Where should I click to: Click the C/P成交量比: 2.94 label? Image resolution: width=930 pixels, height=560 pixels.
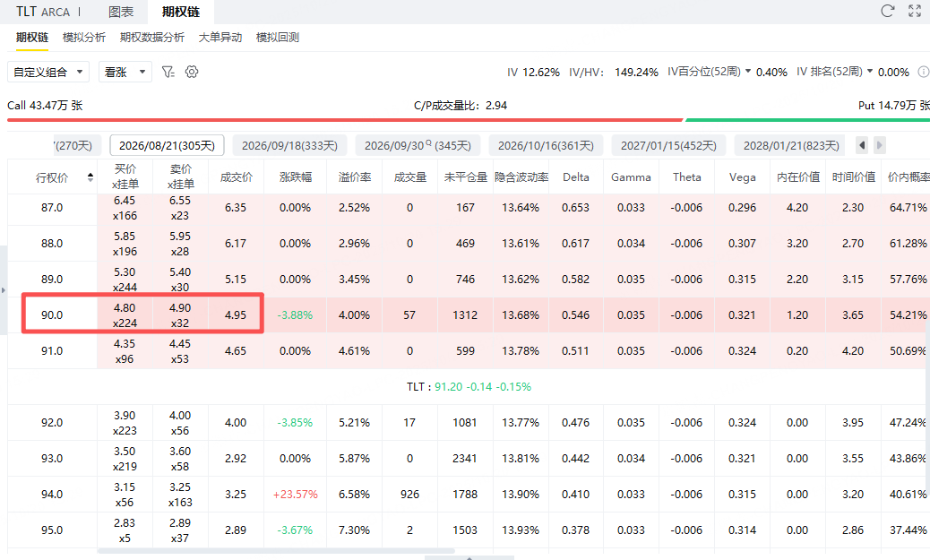coord(461,106)
